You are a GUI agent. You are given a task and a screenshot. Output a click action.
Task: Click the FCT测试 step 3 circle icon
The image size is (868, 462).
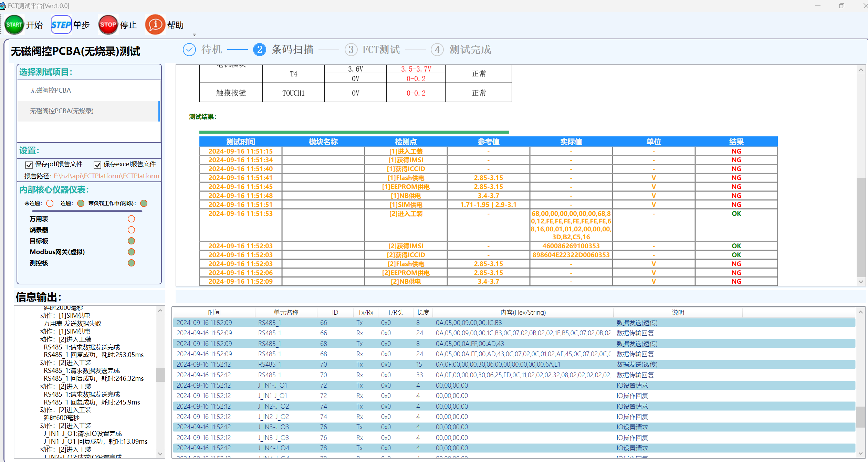tap(351, 50)
